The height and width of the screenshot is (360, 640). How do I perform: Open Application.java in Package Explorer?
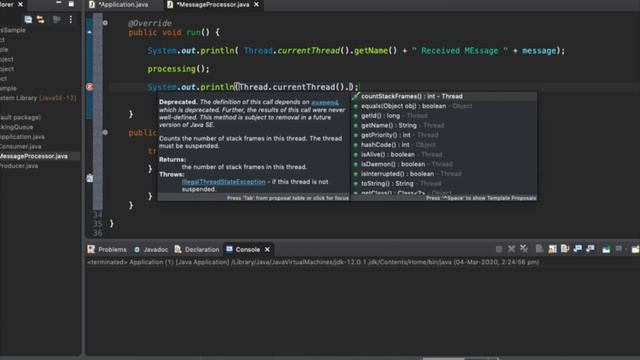click(22, 137)
